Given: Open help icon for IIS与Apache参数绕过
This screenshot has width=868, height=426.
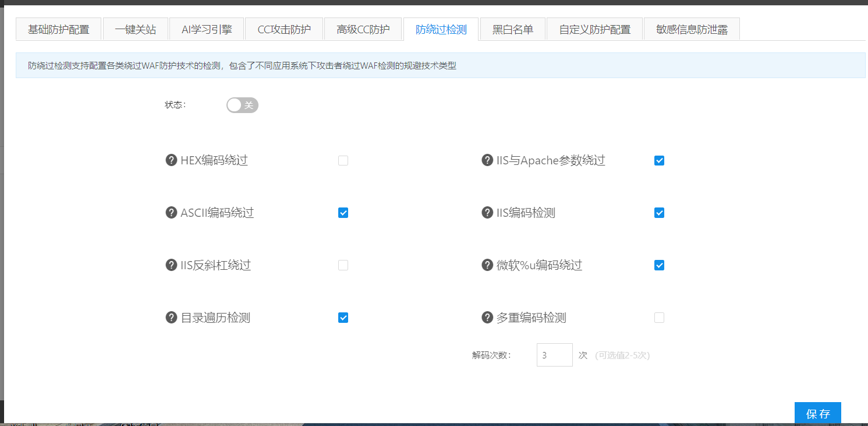Looking at the screenshot, I should pos(487,160).
